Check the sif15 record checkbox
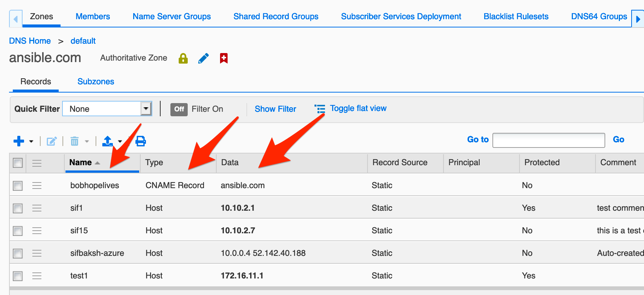Viewport: 644px width, 295px height. pyautogui.click(x=18, y=231)
